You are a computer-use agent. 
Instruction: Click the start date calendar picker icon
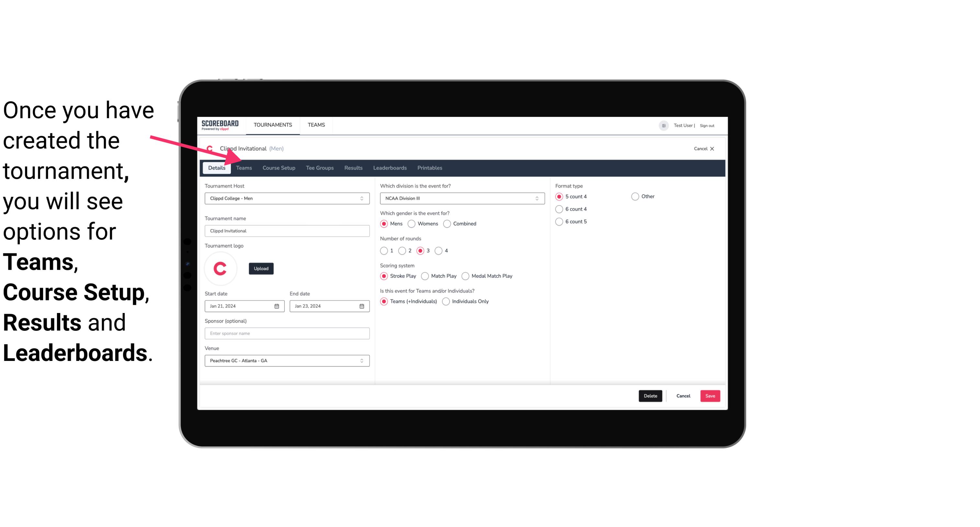(x=276, y=306)
